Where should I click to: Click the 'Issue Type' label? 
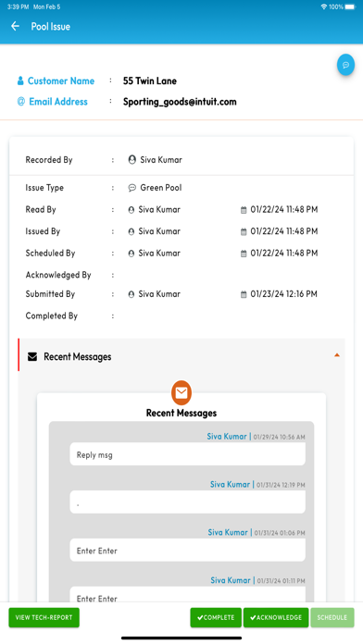(x=44, y=188)
